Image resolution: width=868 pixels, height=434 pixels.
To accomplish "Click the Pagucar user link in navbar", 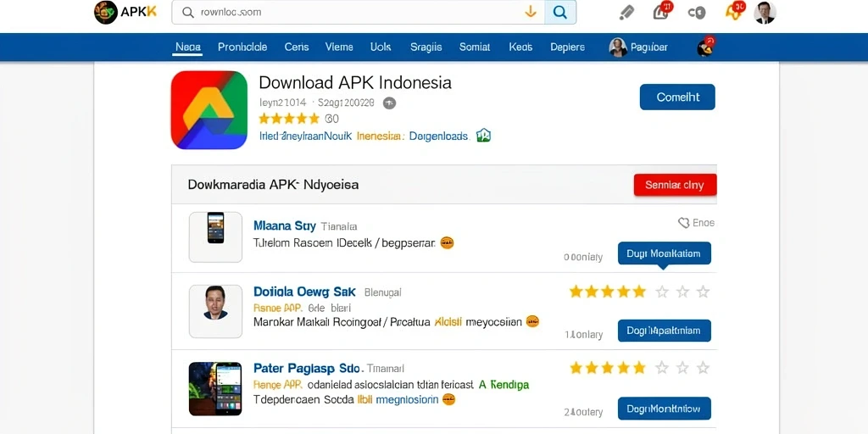I will click(x=639, y=47).
